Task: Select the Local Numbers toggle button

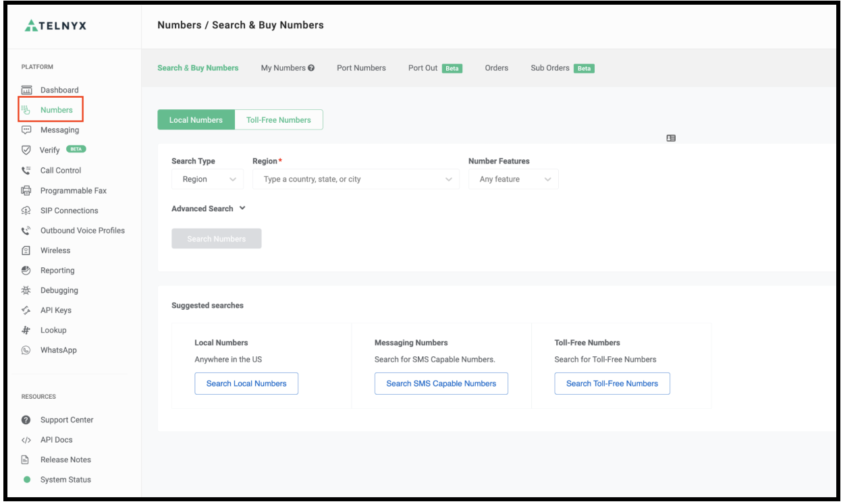Action: coord(196,119)
